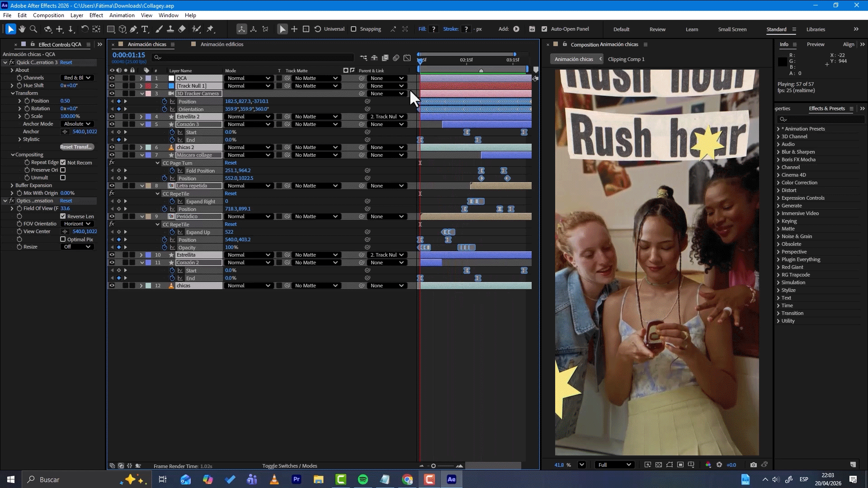Open the FOV Orientation Horizont dropdown
The image size is (868, 488).
click(77, 224)
